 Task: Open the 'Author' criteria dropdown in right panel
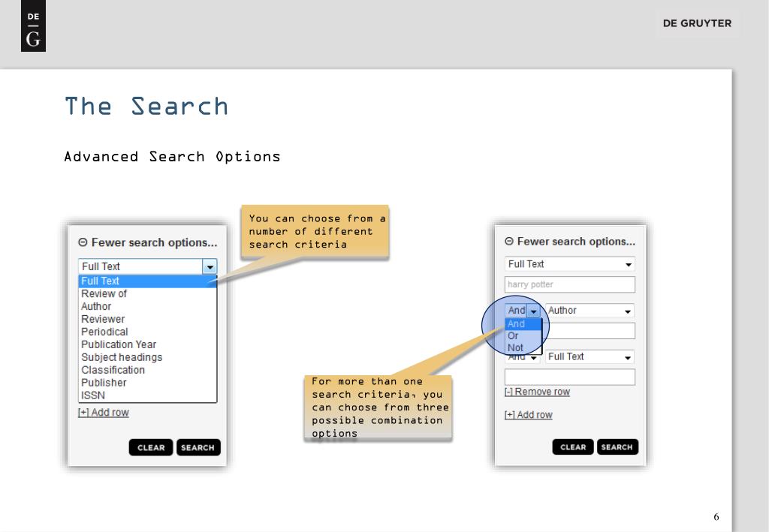590,311
